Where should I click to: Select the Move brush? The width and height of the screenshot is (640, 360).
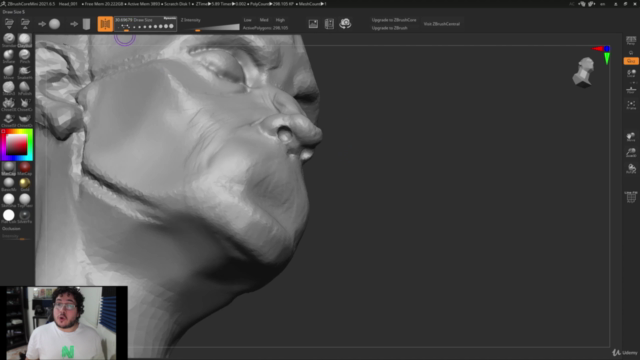click(x=9, y=72)
